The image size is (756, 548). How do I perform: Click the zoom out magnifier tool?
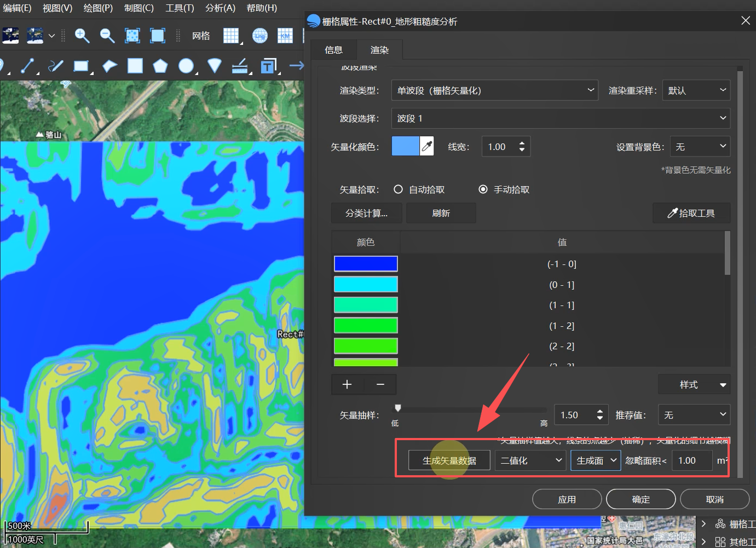(107, 36)
